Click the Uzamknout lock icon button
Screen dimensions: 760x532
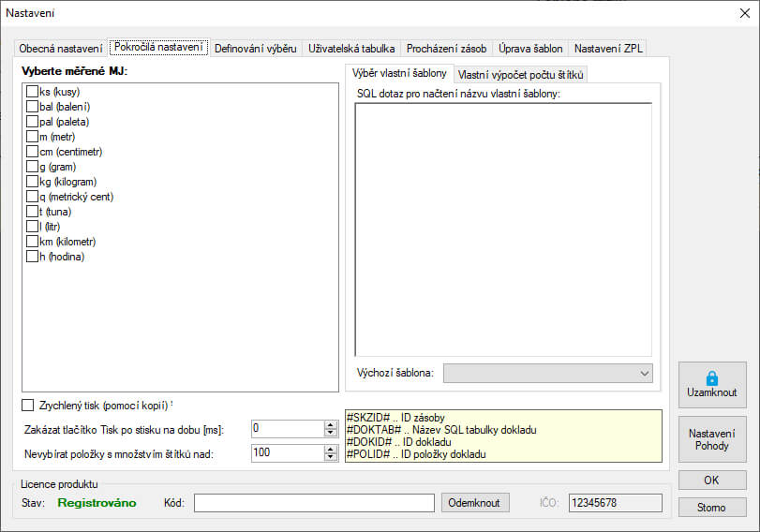pyautogui.click(x=712, y=385)
